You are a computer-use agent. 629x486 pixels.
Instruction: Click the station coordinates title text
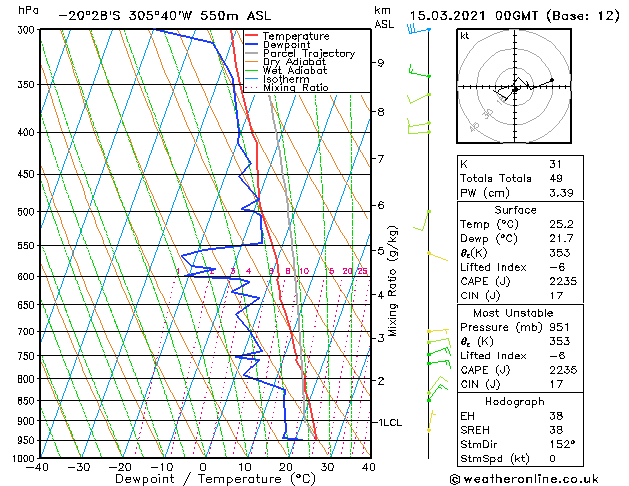click(x=165, y=16)
